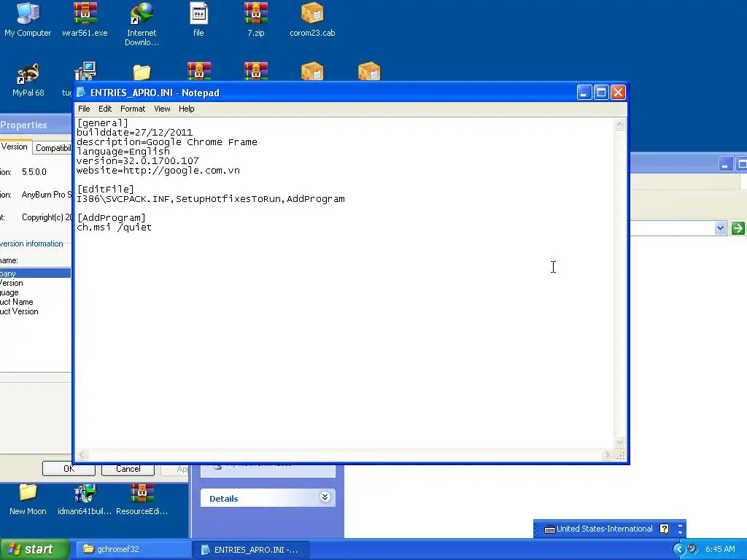Click the website=http://google.com.vn line

pos(158,171)
